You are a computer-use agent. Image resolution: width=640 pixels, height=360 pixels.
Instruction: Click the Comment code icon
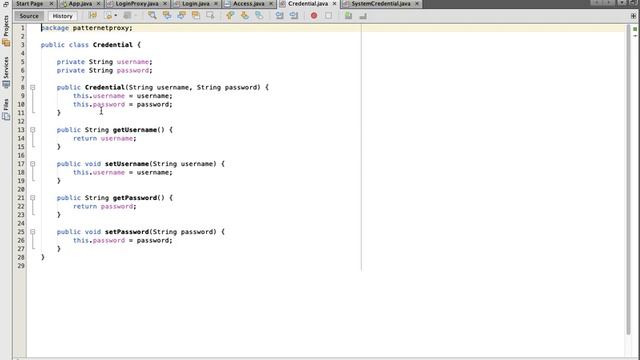(x=348, y=16)
